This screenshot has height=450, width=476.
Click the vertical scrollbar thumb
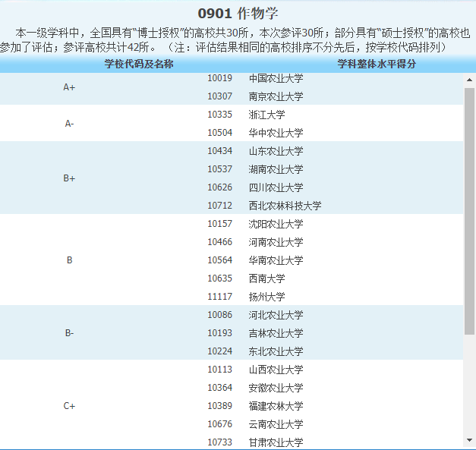tap(469, 212)
